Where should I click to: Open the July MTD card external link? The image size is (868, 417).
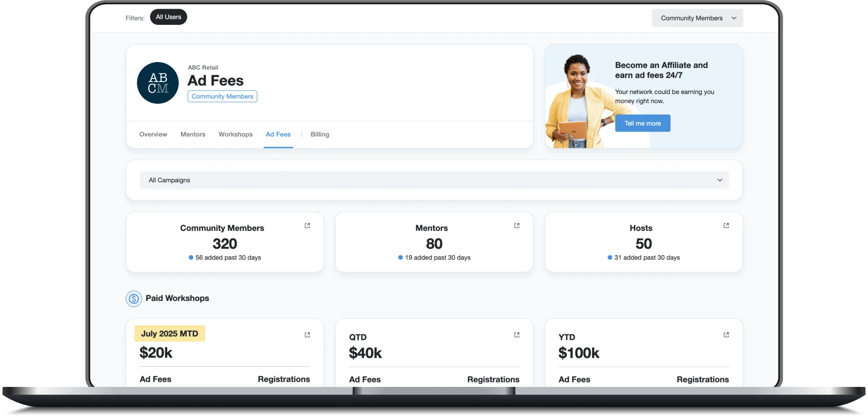click(307, 335)
